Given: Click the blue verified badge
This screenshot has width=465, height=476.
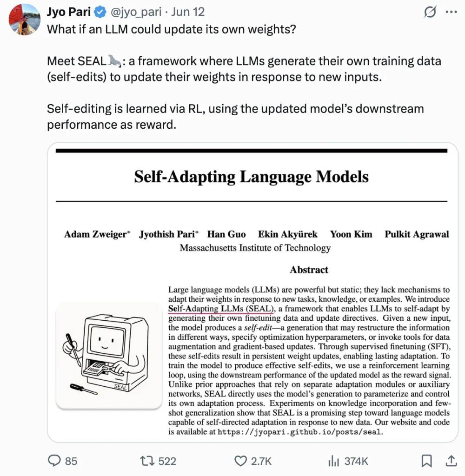Looking at the screenshot, I should coord(100,12).
